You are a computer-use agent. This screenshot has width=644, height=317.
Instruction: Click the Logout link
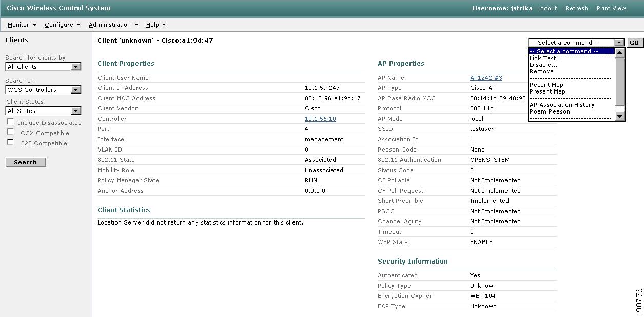[547, 8]
